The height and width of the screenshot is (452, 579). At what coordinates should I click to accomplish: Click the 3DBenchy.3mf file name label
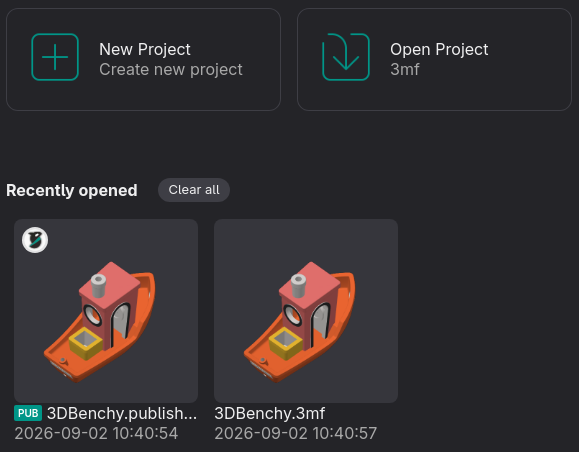coord(270,413)
